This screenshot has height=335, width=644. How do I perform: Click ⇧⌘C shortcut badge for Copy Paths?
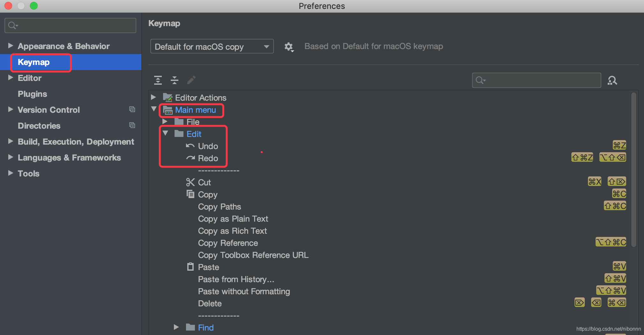coord(615,206)
